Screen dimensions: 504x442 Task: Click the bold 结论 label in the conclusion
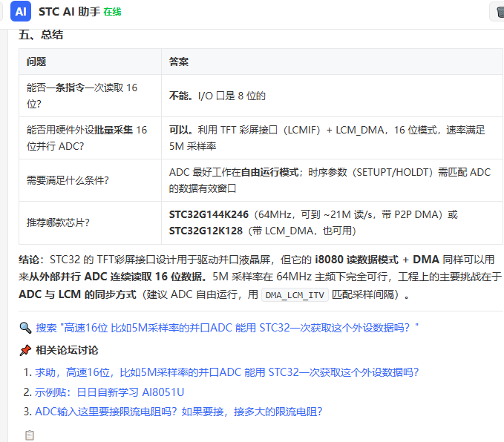[30, 260]
